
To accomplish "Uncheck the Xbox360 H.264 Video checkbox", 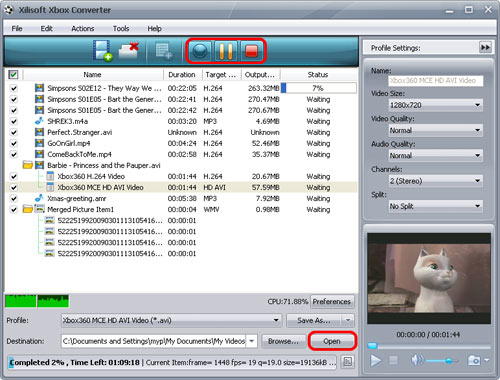I will pyautogui.click(x=14, y=176).
